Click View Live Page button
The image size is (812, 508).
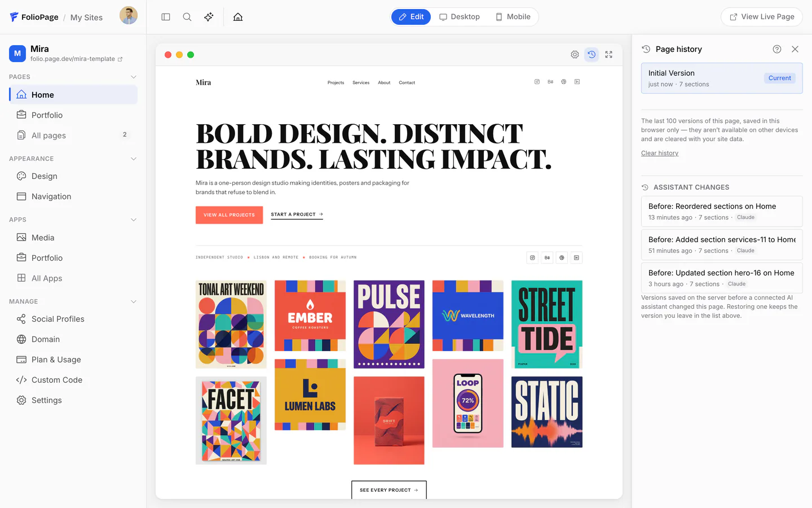click(x=762, y=17)
